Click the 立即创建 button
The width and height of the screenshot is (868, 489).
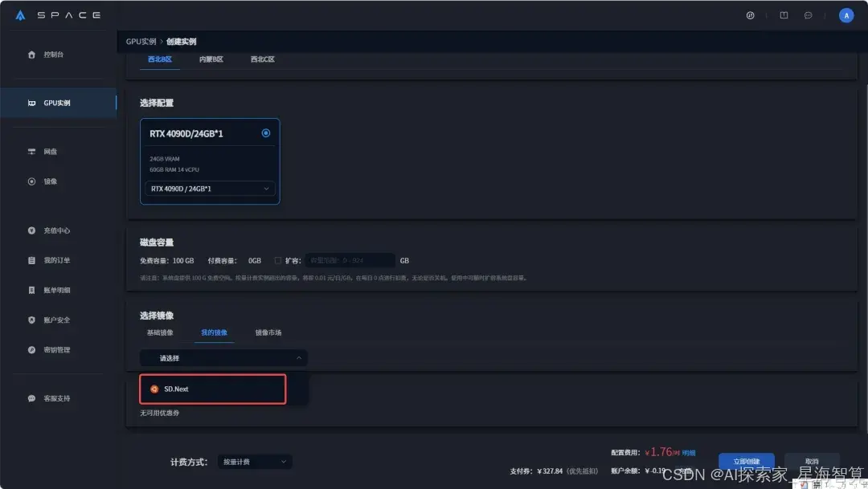[x=746, y=462]
